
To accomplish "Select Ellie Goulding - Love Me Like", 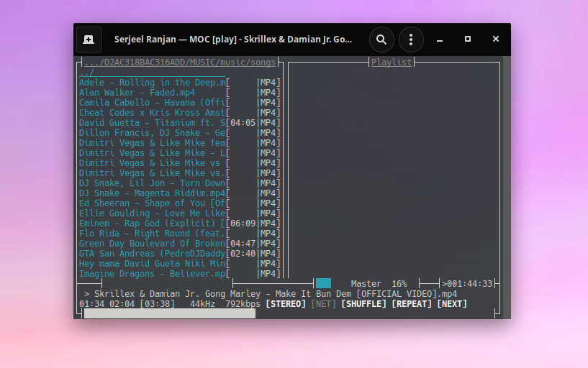I will (x=153, y=213).
